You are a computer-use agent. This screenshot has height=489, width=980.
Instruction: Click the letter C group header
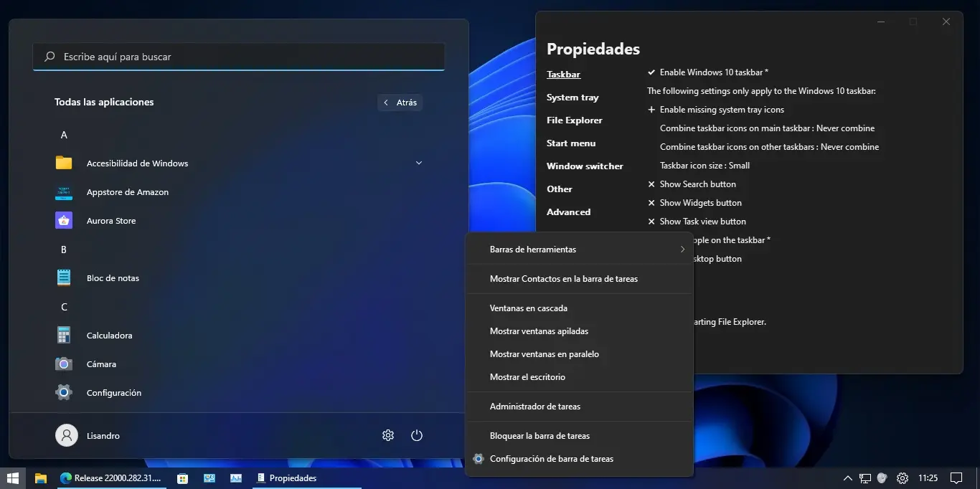pos(64,307)
